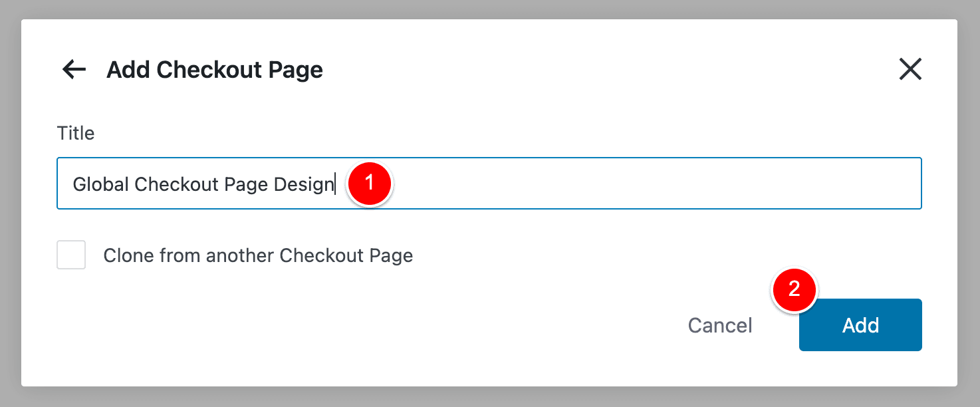Screen dimensions: 980x407
Task: Click the Clone from another Checkout Page label
Action: pos(258,255)
